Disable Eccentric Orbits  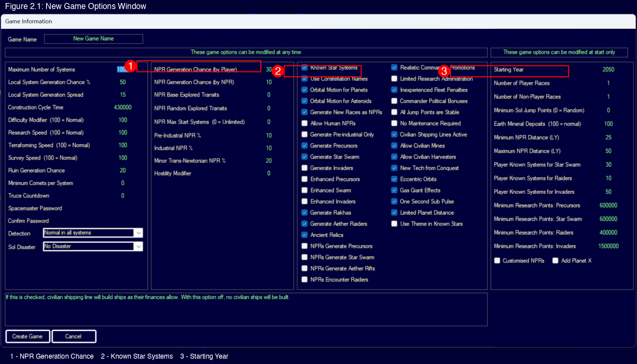(x=394, y=179)
